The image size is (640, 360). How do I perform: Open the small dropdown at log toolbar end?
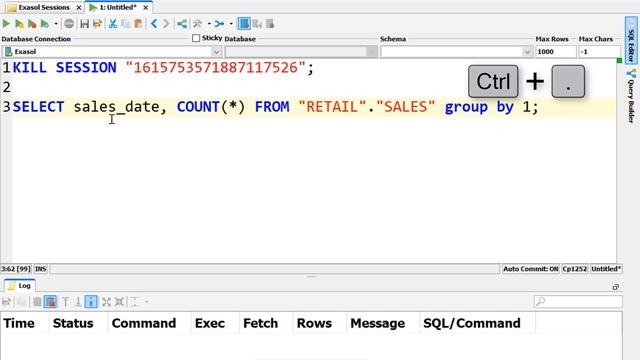[x=147, y=302]
